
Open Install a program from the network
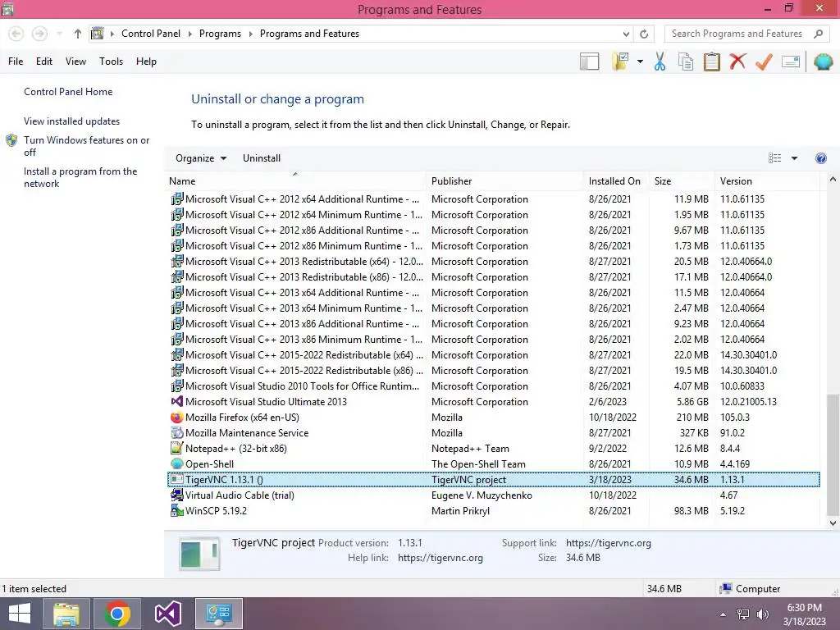pos(80,177)
